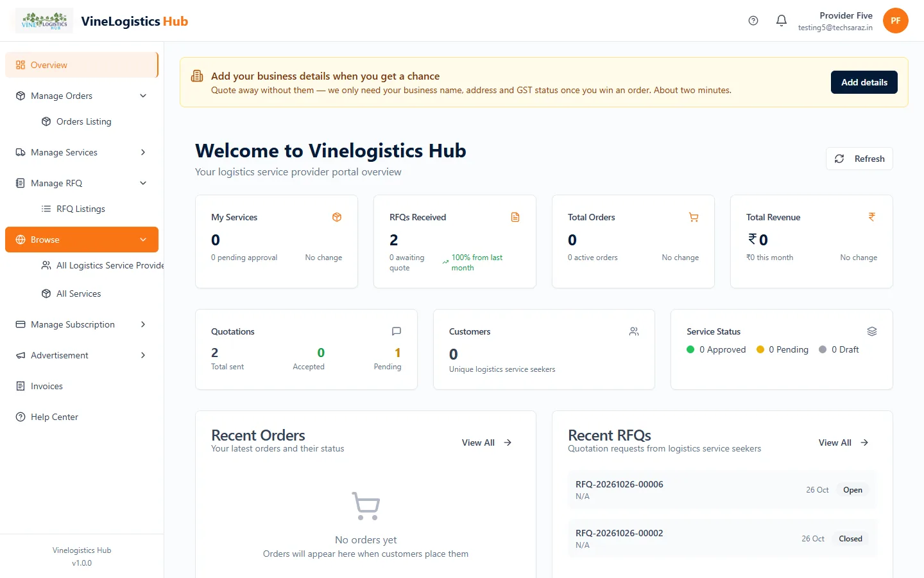Viewport: 924px width, 578px height.
Task: Open notifications bell icon
Action: tap(782, 21)
